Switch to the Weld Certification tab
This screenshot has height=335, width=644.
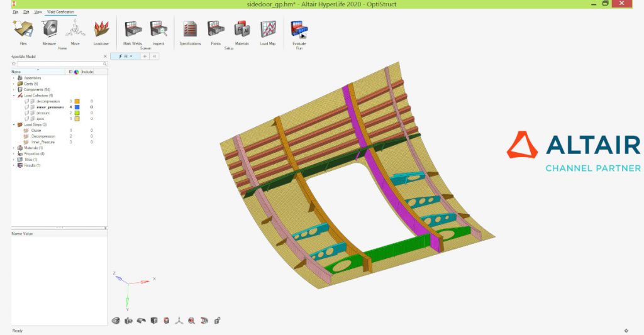pos(60,12)
